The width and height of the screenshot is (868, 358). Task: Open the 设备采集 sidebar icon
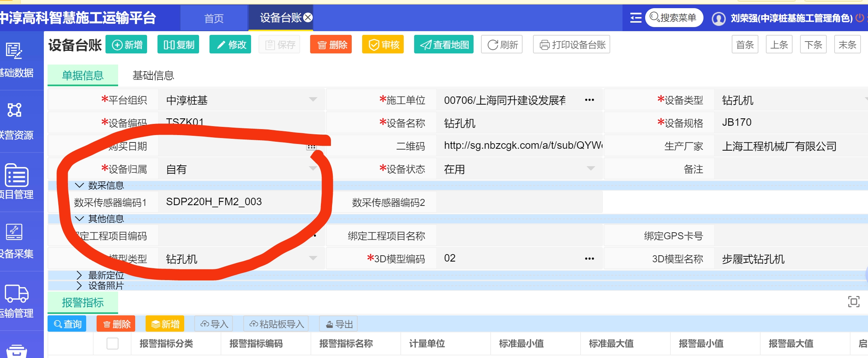coord(14,232)
